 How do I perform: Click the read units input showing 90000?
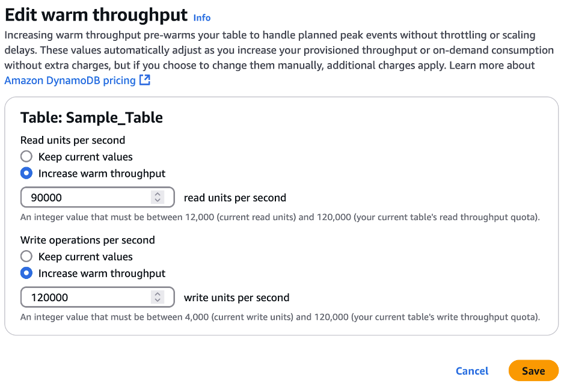tap(84, 197)
